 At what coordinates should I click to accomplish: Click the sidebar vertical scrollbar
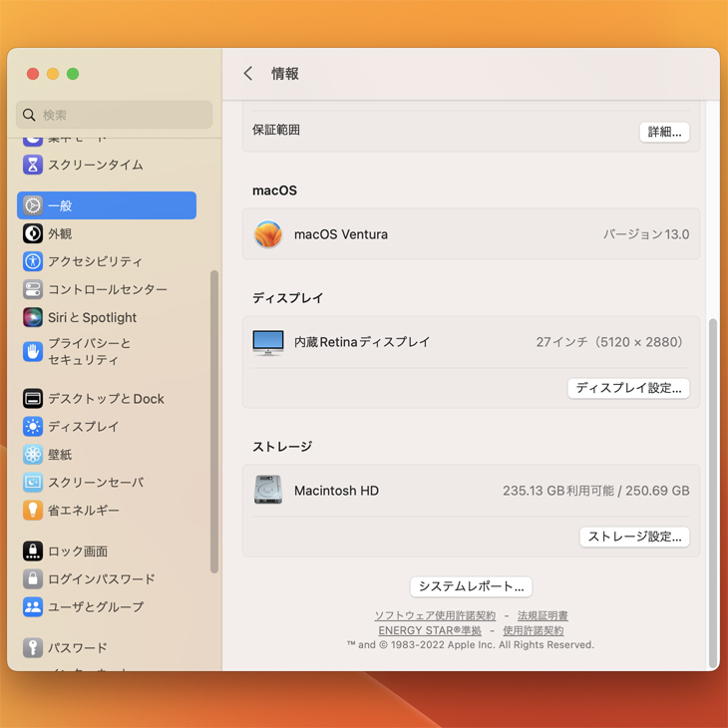pyautogui.click(x=214, y=422)
